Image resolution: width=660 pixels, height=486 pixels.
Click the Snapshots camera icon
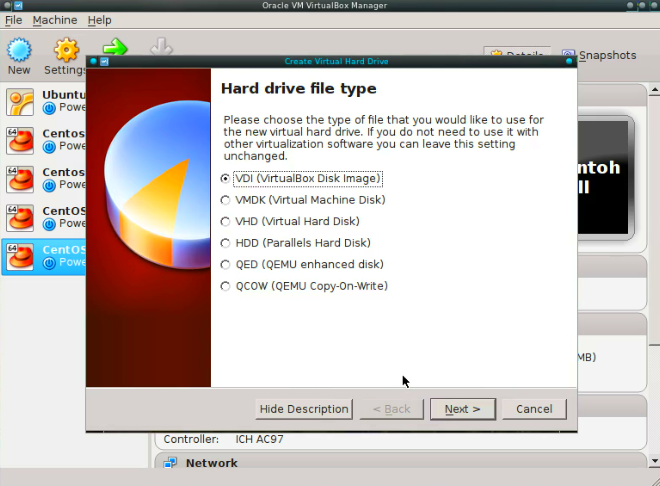[568, 55]
